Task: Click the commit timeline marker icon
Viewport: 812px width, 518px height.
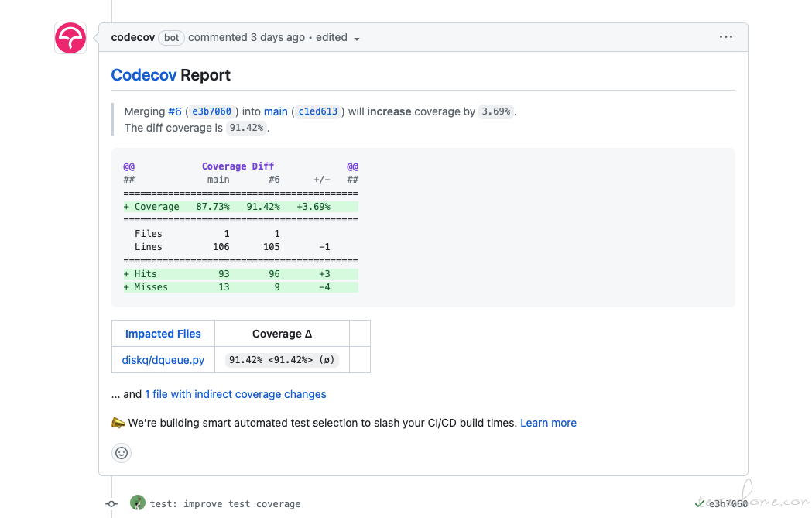Action: click(x=111, y=503)
